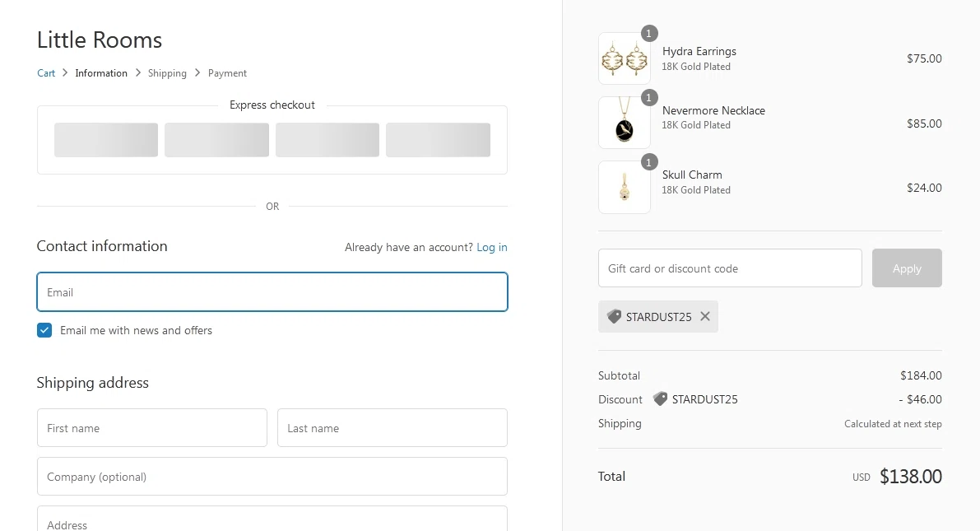Click the Gift card or discount code field

click(730, 268)
